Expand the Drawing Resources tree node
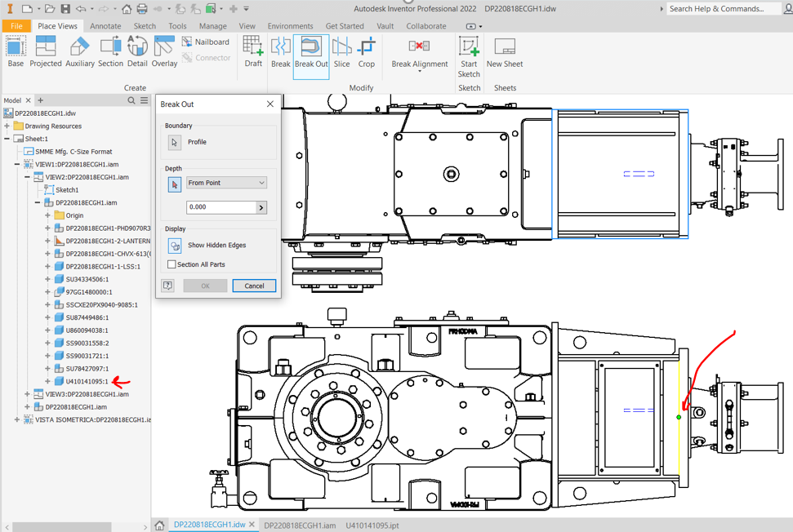Screen dimensions: 793x532 [7, 126]
